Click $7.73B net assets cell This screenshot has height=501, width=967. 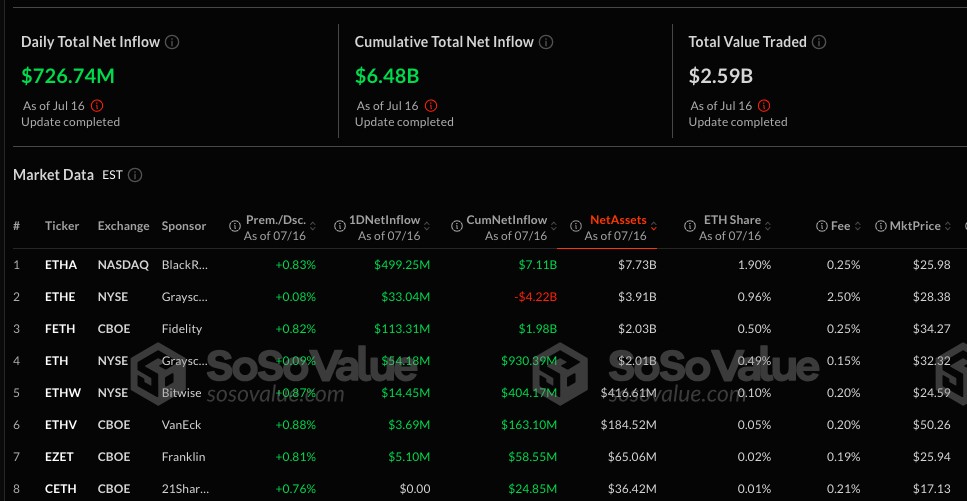coord(638,265)
